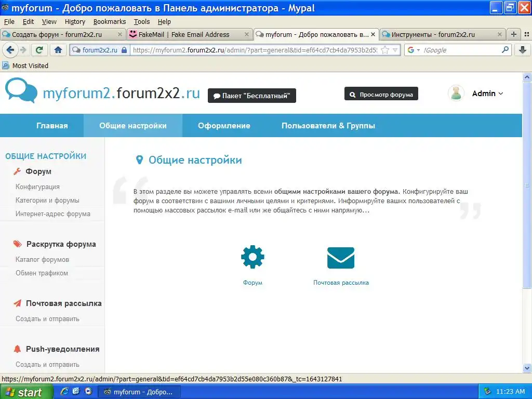Open the History menu

click(x=75, y=22)
